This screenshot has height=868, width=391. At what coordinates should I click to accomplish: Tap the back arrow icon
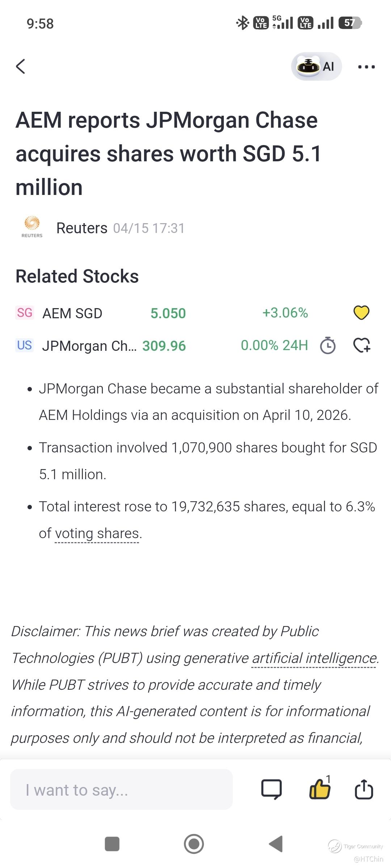coord(21,67)
